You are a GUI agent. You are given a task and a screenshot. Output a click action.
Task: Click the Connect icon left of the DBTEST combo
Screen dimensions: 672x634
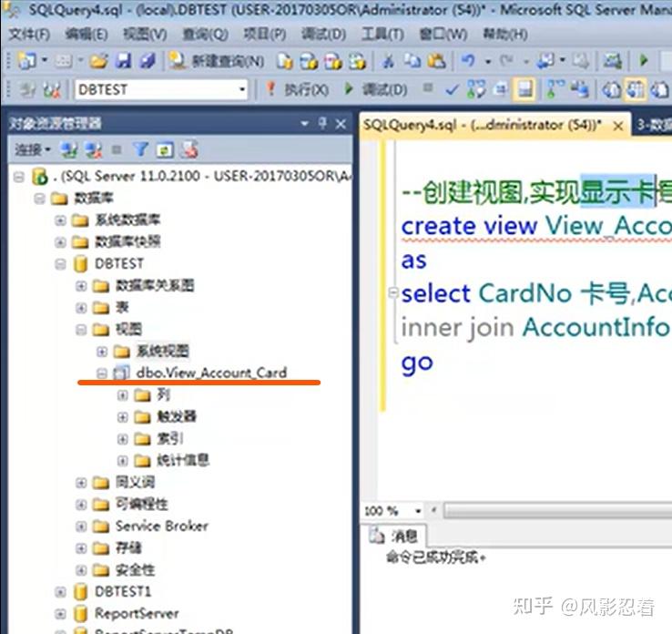pos(27,89)
